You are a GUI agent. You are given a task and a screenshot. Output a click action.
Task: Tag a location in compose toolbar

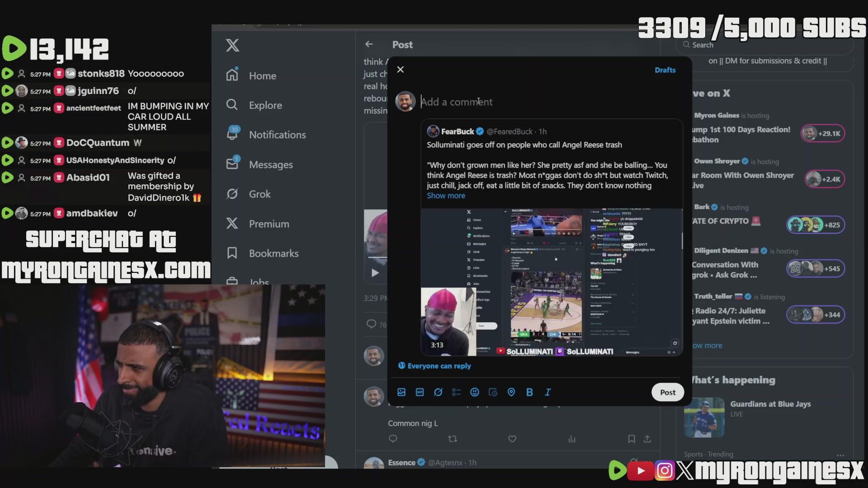(511, 392)
